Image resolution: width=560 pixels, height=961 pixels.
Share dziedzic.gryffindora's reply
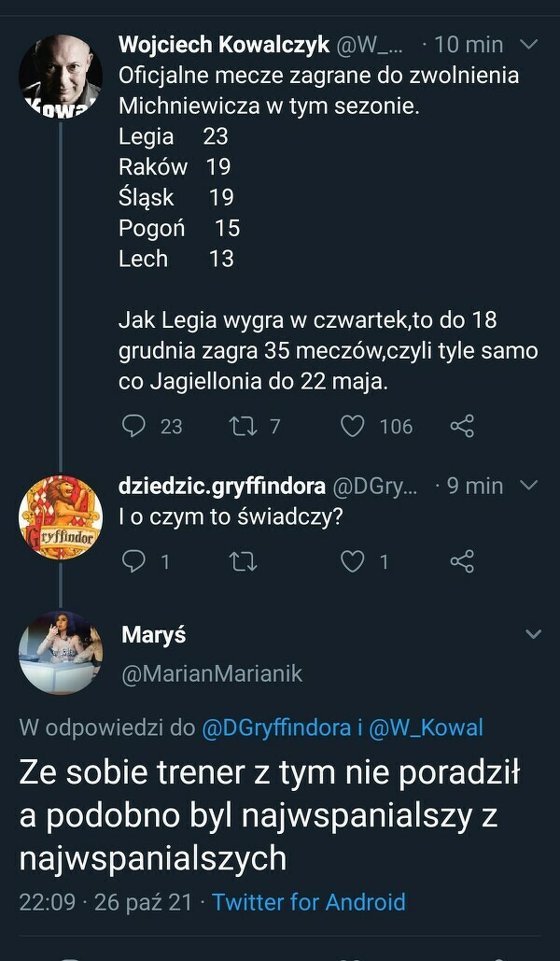(x=462, y=561)
